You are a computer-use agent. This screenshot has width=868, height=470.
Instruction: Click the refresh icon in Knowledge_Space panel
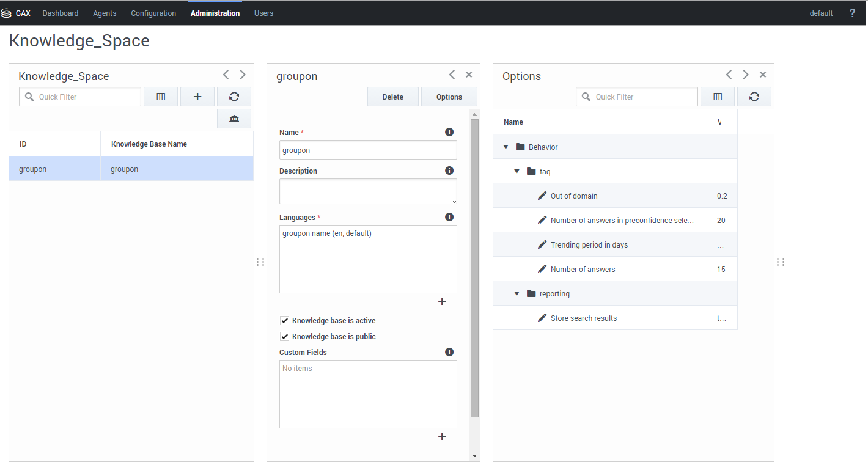(234, 97)
